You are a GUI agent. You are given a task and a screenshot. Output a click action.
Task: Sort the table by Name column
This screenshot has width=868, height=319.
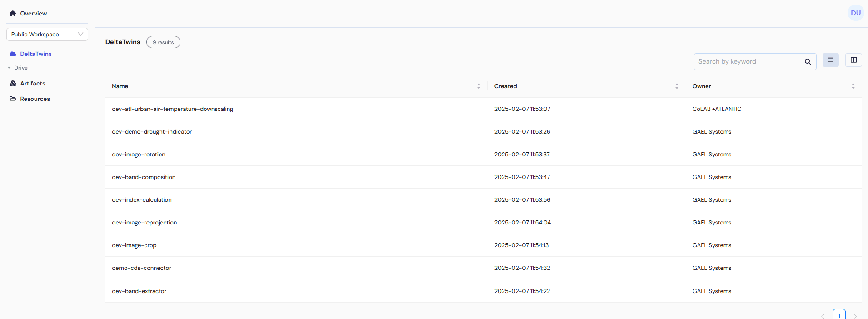479,86
